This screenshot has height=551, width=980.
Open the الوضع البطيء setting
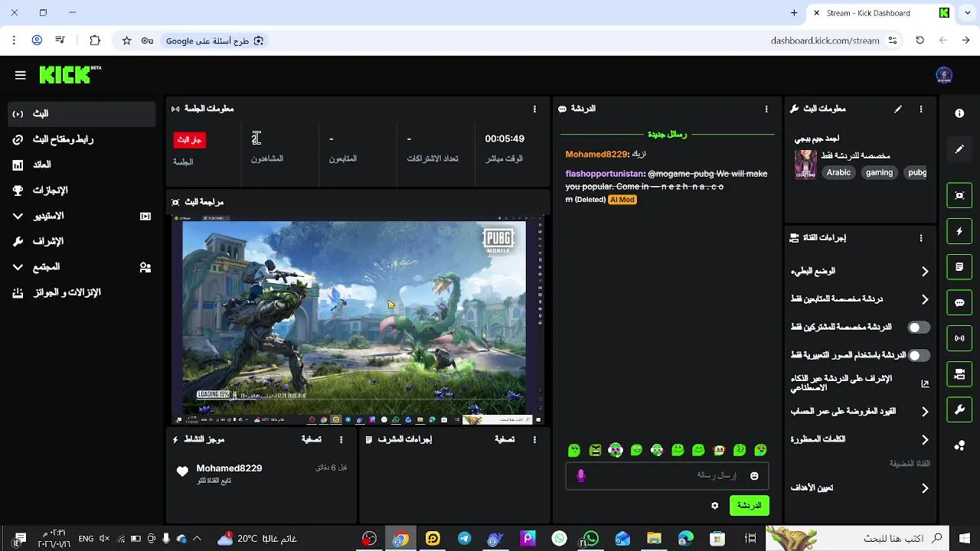(x=860, y=271)
